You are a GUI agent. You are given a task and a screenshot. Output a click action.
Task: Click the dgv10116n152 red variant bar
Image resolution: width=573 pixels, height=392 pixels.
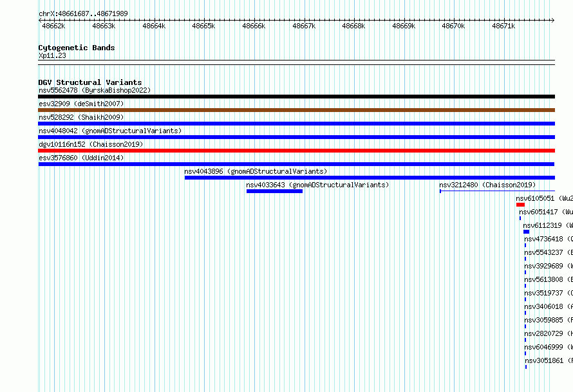(x=296, y=151)
